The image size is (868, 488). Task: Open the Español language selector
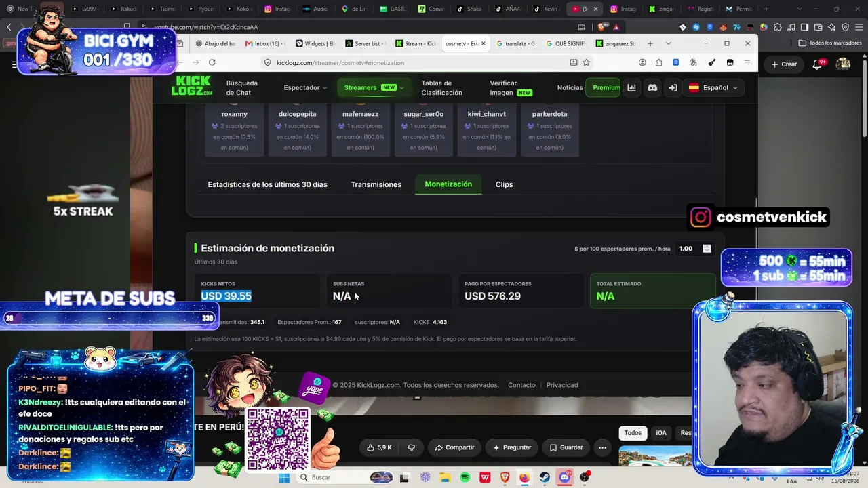(x=713, y=87)
